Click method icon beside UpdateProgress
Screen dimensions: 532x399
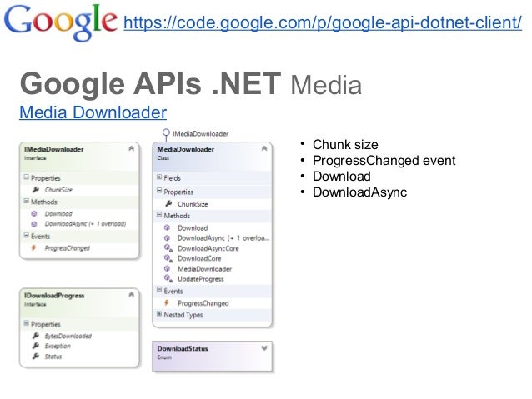coord(168,279)
